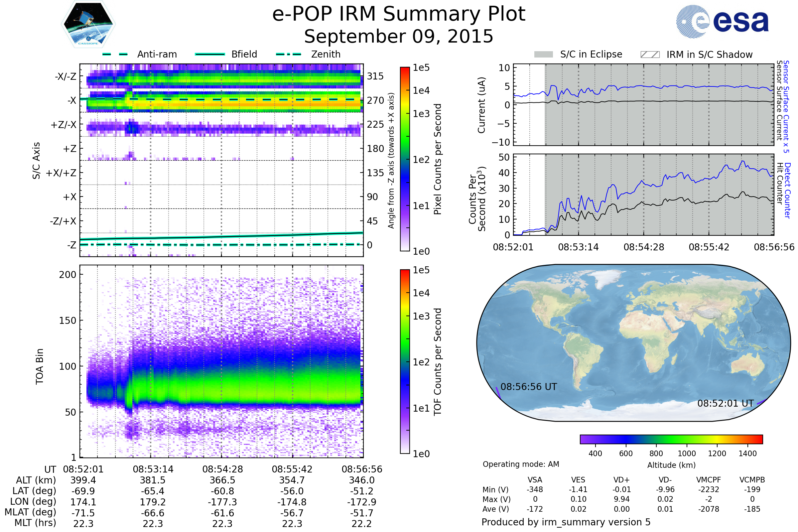Click the VSA column header
The width and height of the screenshot is (798, 532).
(x=535, y=480)
